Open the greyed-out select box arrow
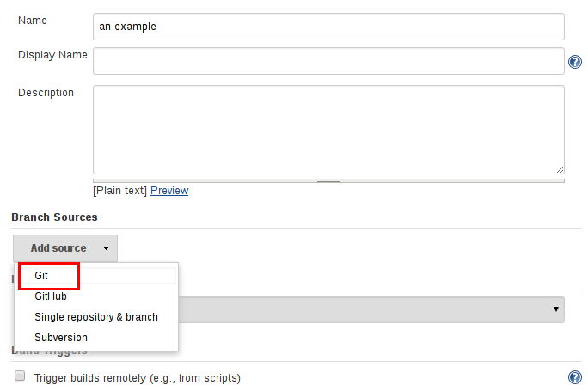 tap(556, 309)
